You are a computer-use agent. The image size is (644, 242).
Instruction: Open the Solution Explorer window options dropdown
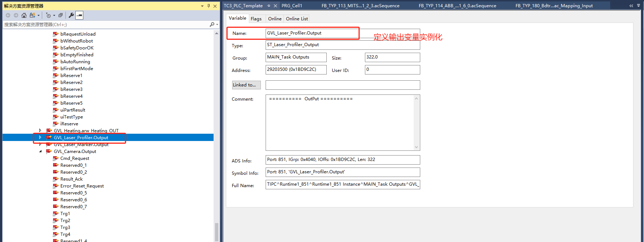202,6
